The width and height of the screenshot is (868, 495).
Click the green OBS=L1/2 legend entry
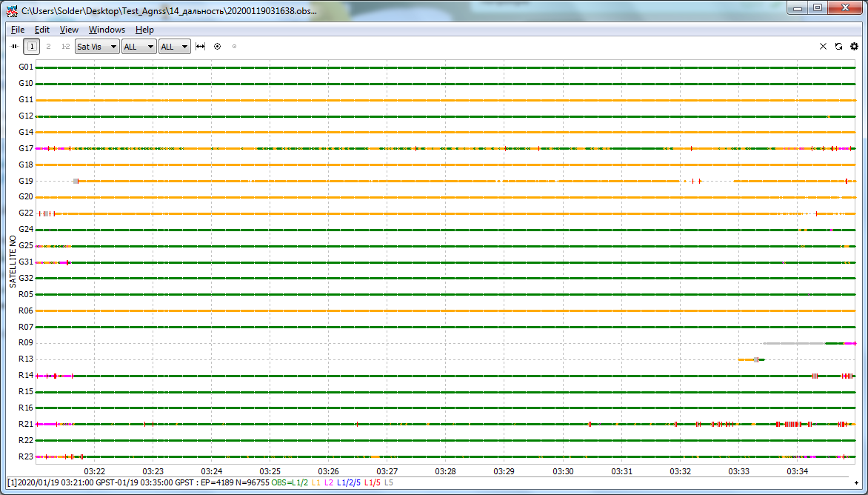point(290,483)
